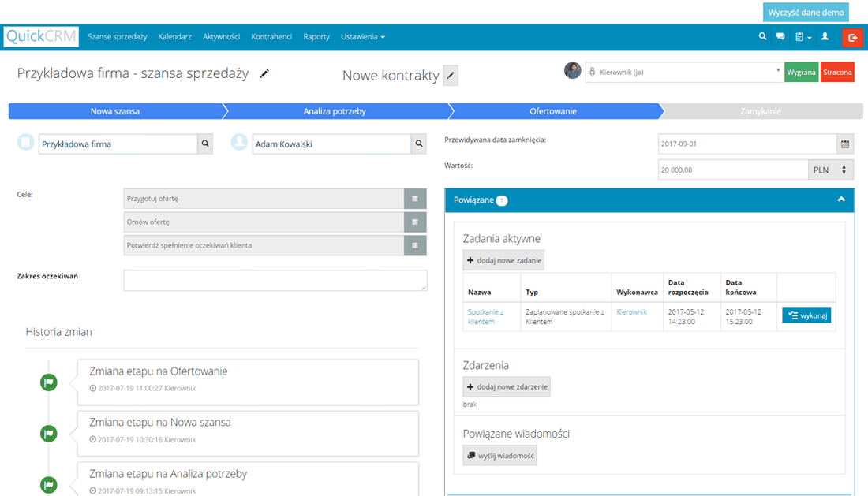Open the global search magnifier in the navbar
Screen dimensions: 868x496
(x=761, y=36)
